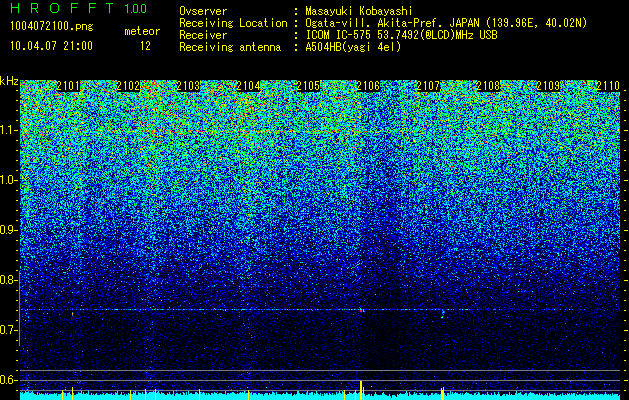This screenshot has height=400, width=629.
Task: Click the 2110 time marker
Action: tap(608, 86)
